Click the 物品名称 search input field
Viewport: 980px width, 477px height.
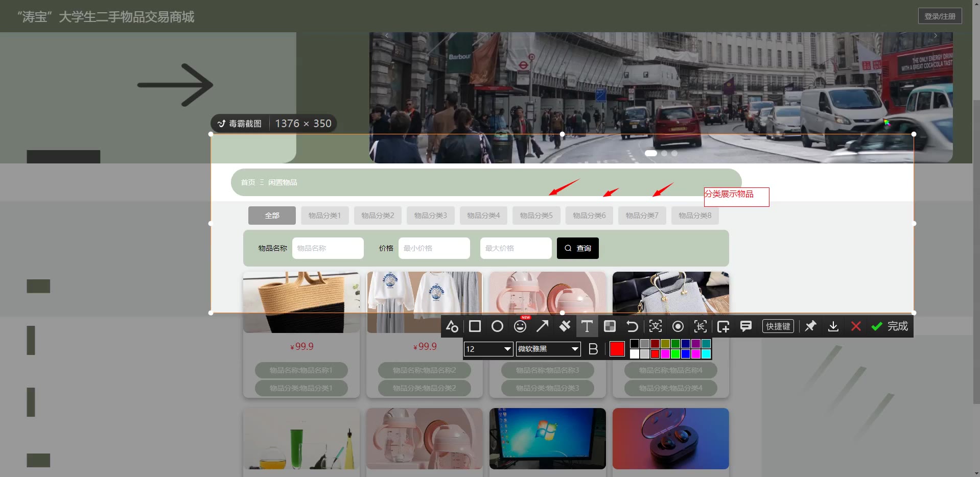point(328,248)
